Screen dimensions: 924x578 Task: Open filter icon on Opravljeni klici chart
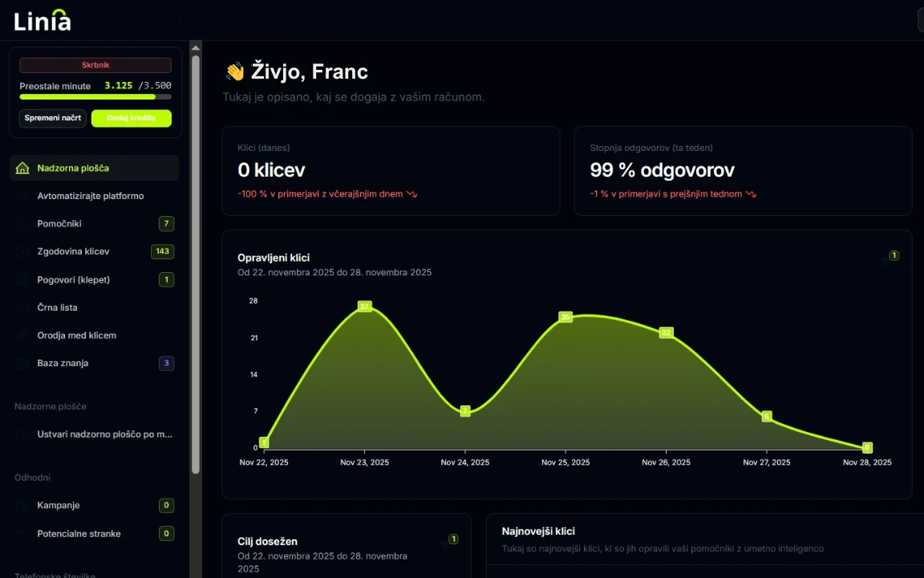click(885, 260)
